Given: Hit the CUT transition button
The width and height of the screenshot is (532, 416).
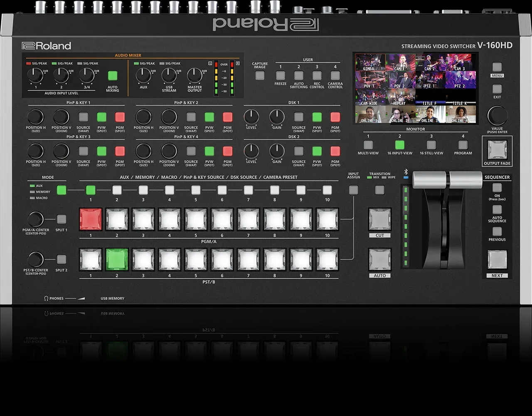Looking at the screenshot, I should [x=380, y=219].
